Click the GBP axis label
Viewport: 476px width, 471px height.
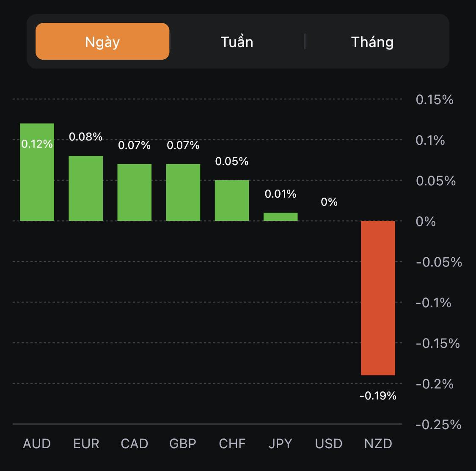pyautogui.click(x=183, y=443)
